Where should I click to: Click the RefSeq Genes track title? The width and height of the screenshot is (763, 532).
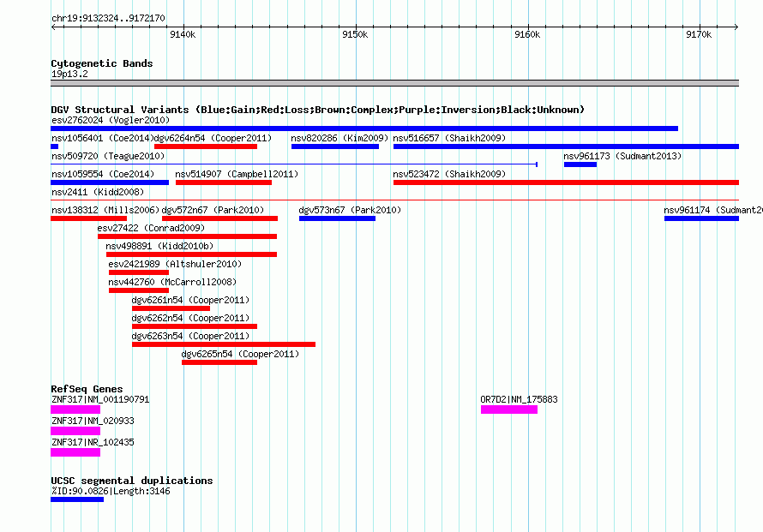point(87,389)
